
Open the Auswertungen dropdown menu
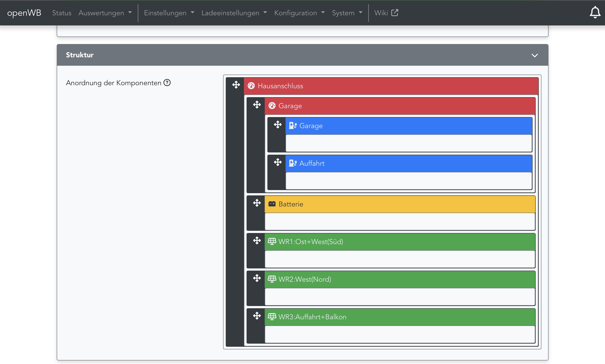pyautogui.click(x=105, y=13)
